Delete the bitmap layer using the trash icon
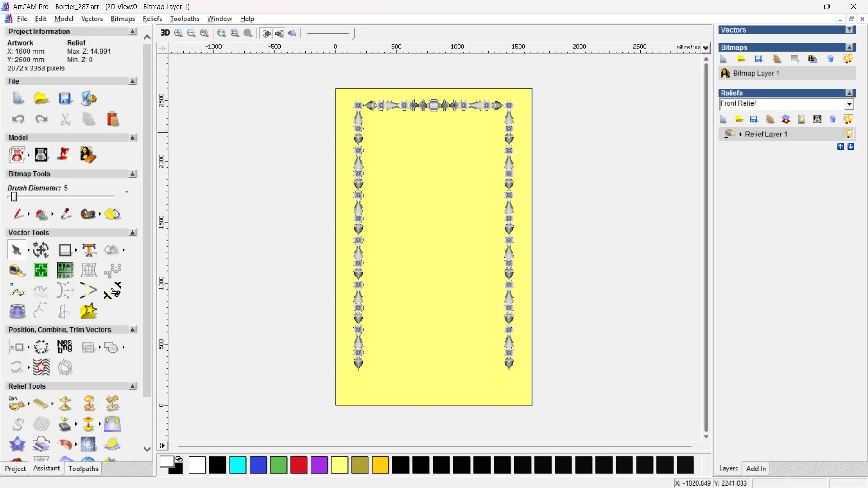Screen dimensions: 868x488 831,59
